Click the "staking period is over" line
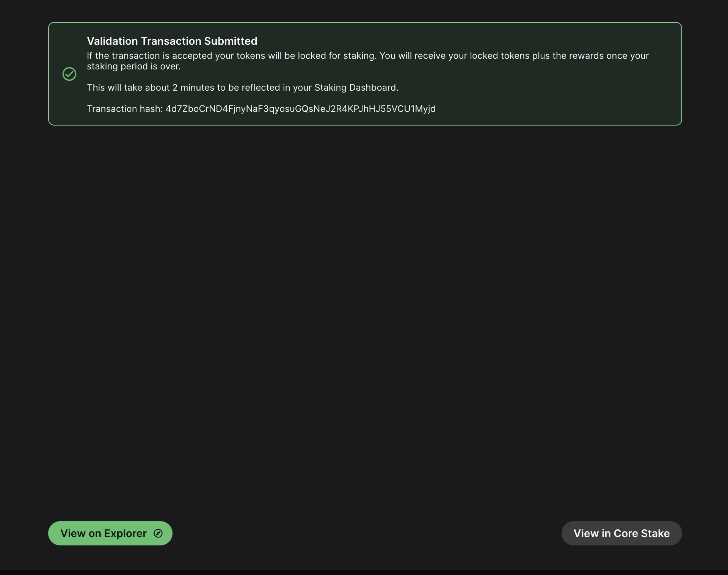Viewport: 728px width, 575px height. pyautogui.click(x=133, y=66)
